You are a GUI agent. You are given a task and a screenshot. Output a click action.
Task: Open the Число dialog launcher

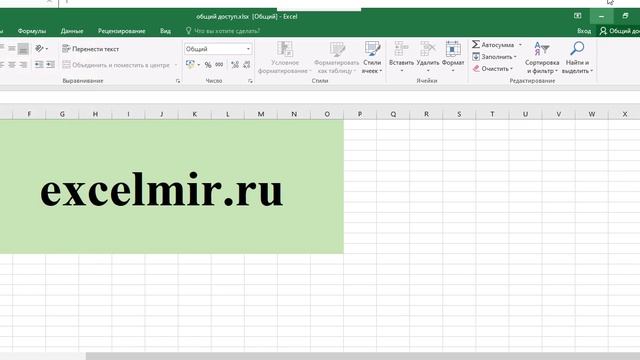250,81
